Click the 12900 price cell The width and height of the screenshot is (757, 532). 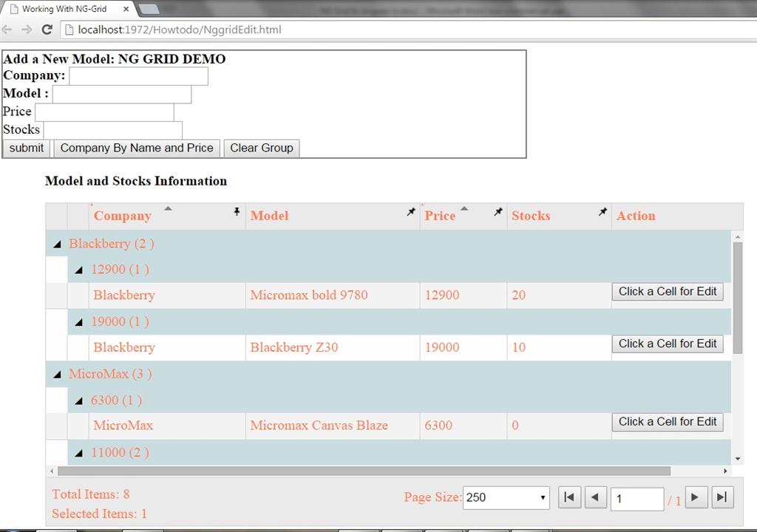click(464, 296)
